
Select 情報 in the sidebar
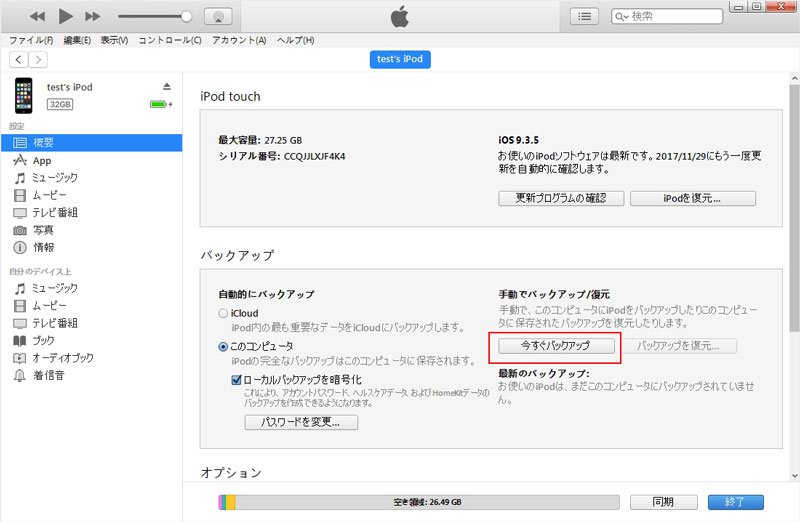(x=91, y=247)
